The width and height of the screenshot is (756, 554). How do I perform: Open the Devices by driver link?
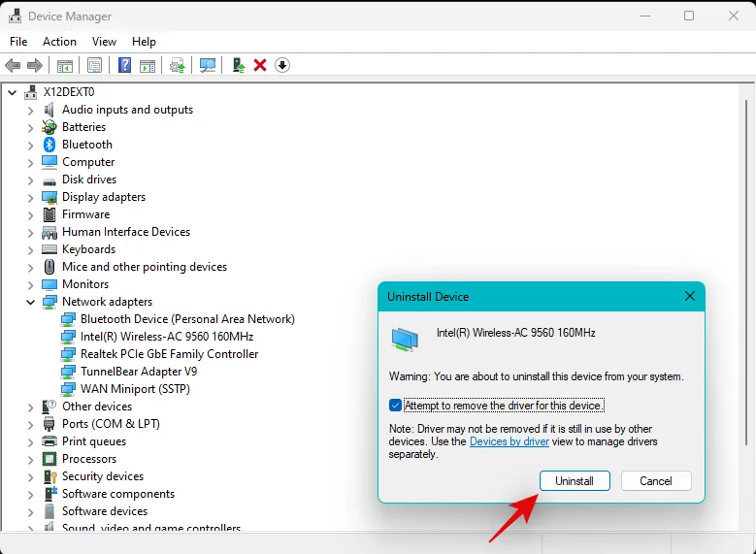[509, 441]
